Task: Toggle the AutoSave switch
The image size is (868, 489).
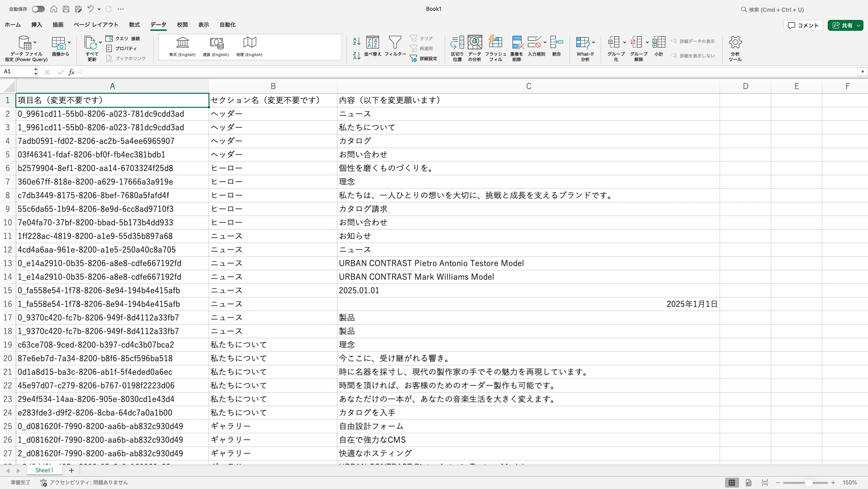Action: 38,9
